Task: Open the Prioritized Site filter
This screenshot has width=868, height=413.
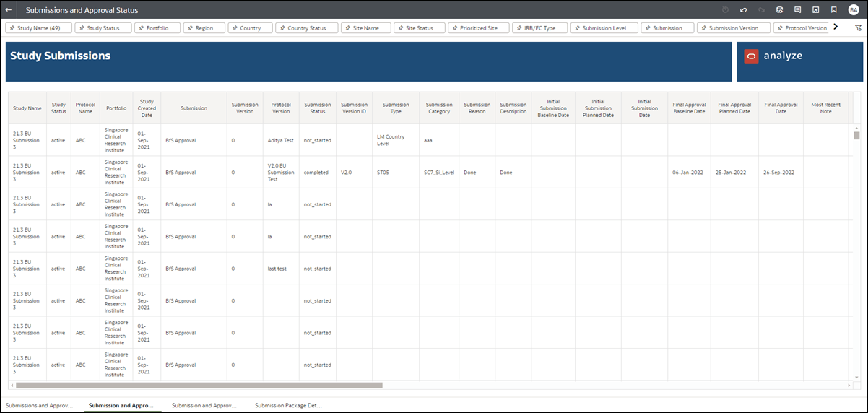Action: (478, 27)
